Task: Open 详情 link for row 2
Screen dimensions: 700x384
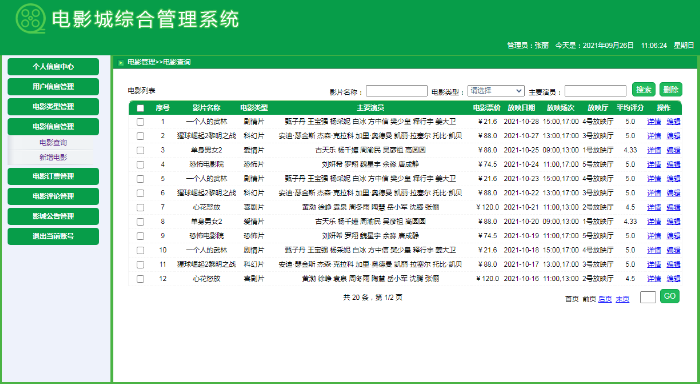Action: (654, 136)
